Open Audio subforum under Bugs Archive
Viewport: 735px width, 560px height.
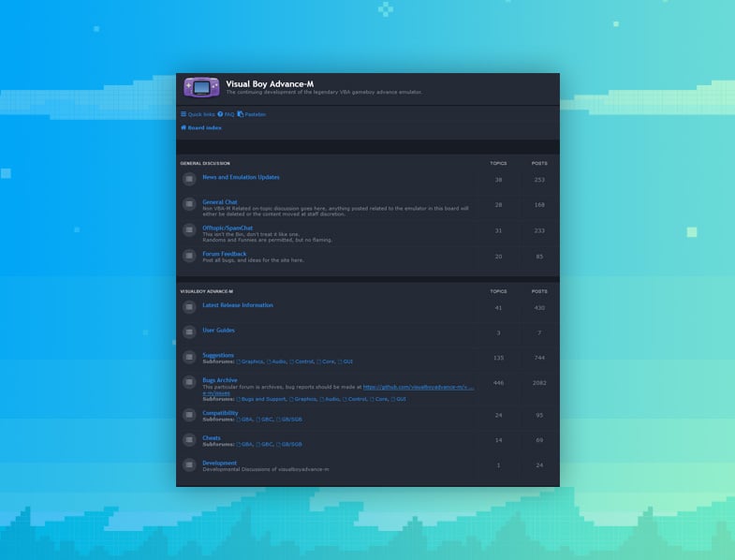[330, 399]
